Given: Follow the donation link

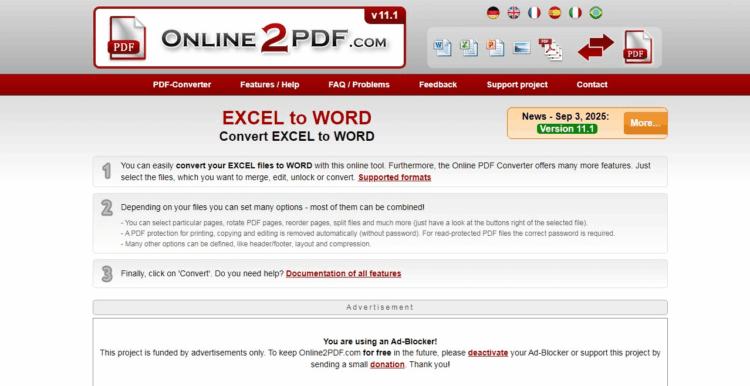Looking at the screenshot, I should (x=387, y=364).
